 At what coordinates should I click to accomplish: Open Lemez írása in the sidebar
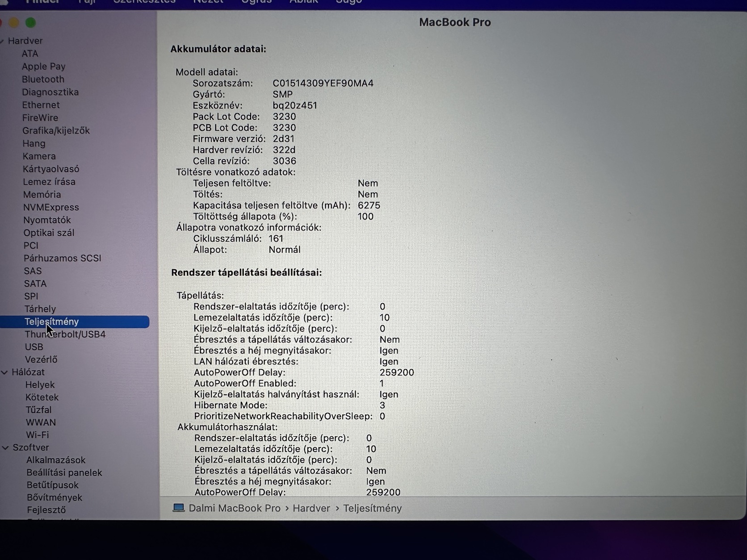[x=50, y=182]
